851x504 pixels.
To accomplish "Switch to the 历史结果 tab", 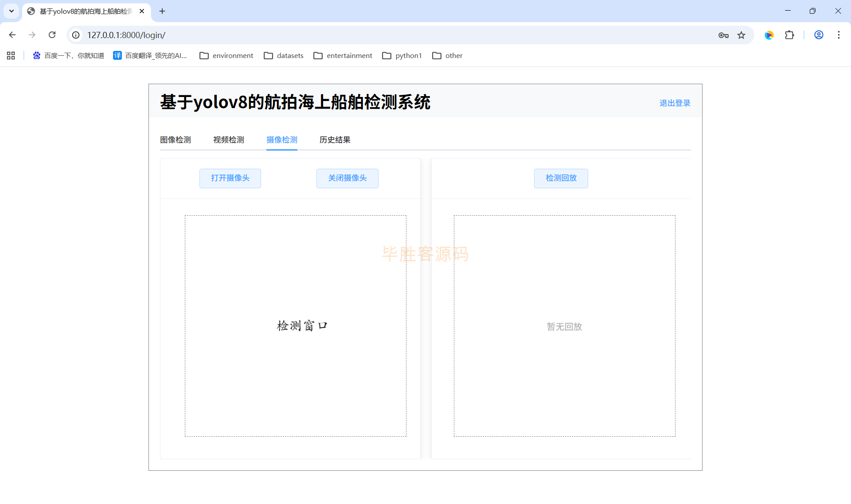I will coord(335,140).
